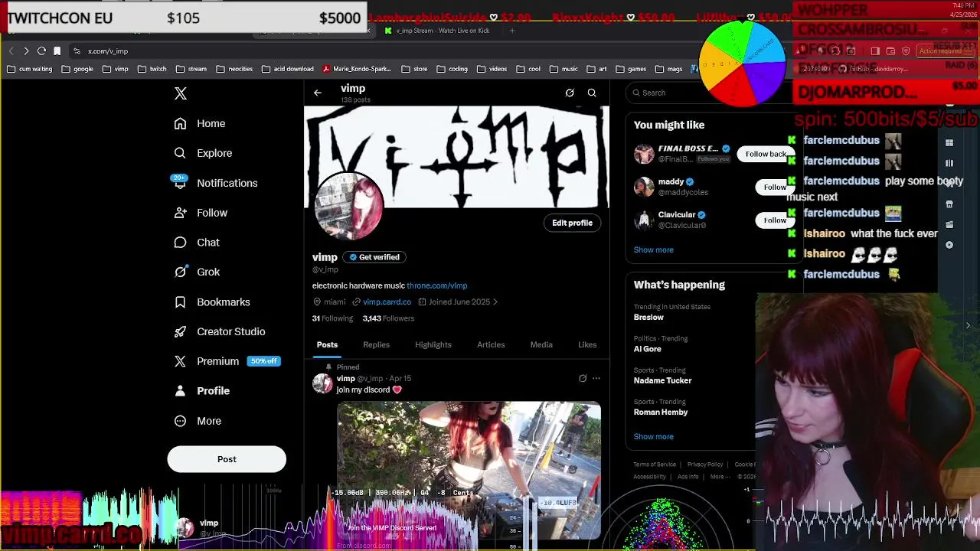Open Creator Studio from the sidebar

pyautogui.click(x=220, y=331)
